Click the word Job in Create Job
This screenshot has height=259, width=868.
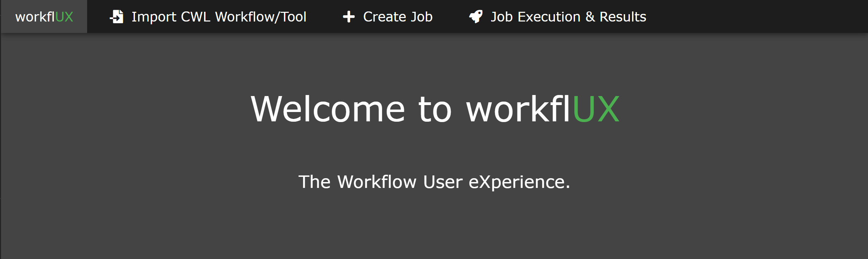click(421, 17)
